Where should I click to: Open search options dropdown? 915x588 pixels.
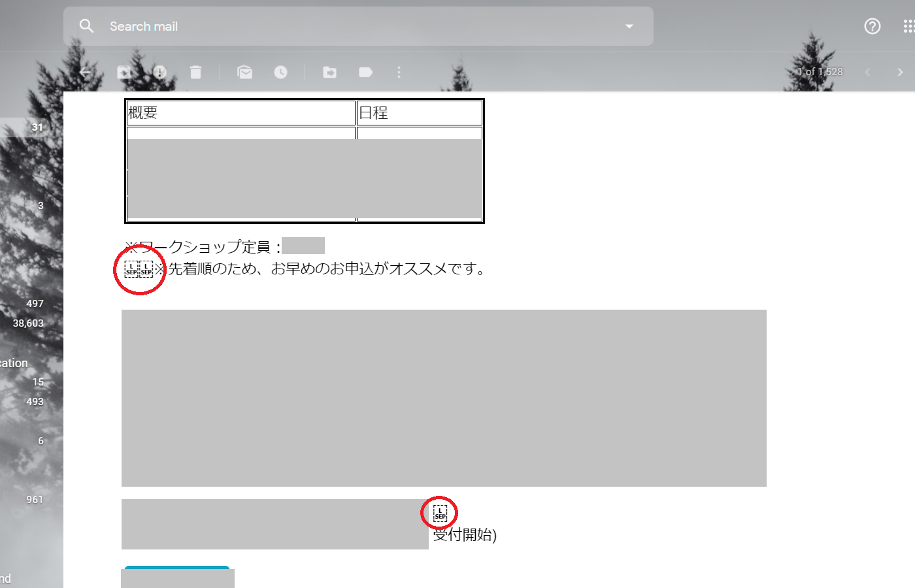[629, 26]
